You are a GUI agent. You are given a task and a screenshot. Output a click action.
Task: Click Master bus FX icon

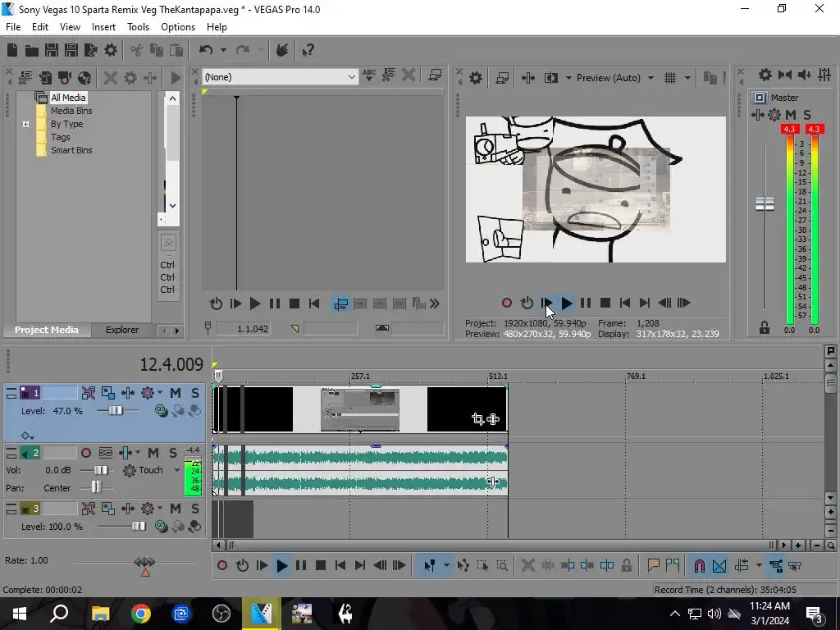pyautogui.click(x=757, y=115)
